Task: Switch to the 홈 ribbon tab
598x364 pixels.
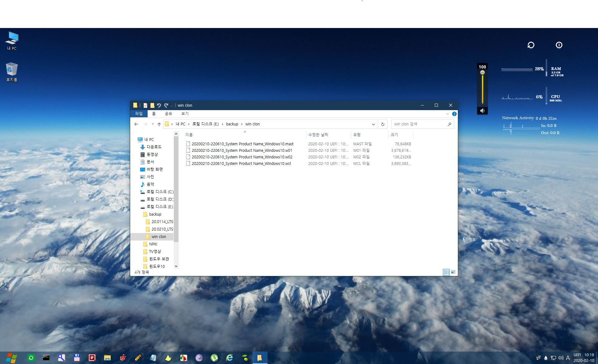Action: point(154,114)
